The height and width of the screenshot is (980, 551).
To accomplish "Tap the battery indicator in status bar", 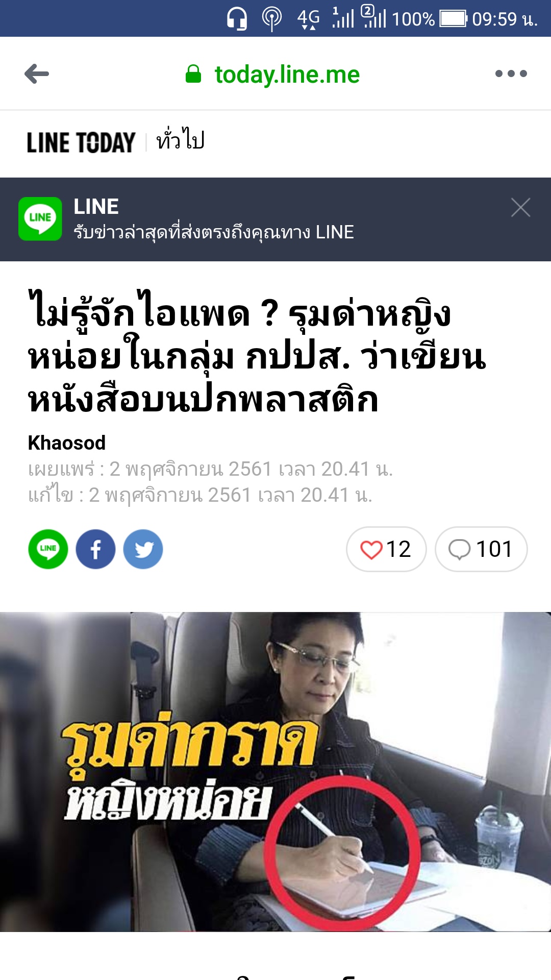I will click(x=454, y=19).
